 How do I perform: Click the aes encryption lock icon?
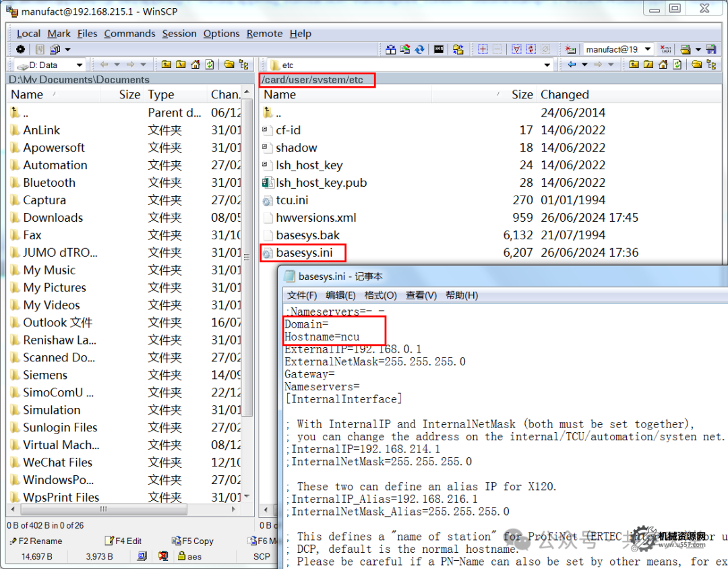tap(182, 556)
